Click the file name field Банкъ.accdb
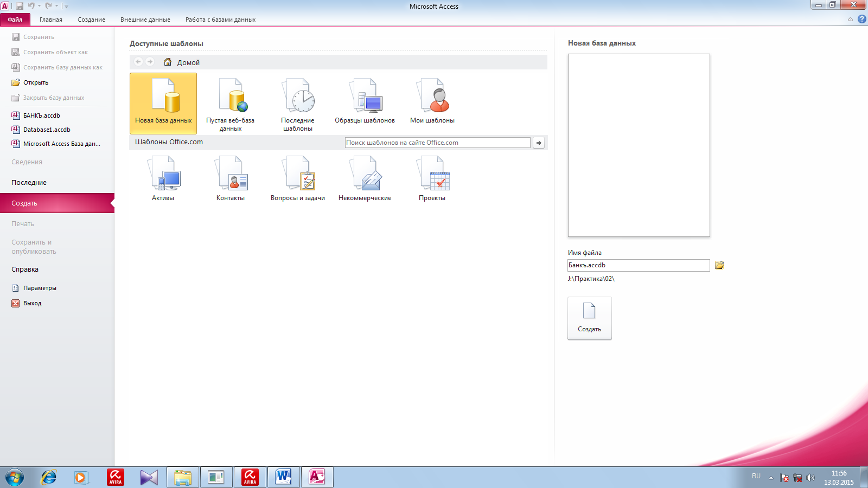The width and height of the screenshot is (868, 488). (x=639, y=265)
